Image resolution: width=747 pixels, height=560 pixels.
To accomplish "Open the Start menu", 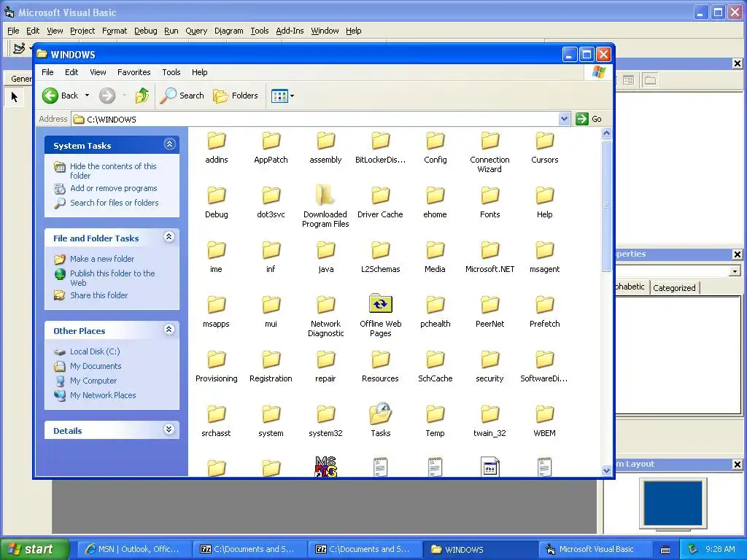I will pyautogui.click(x=34, y=549).
